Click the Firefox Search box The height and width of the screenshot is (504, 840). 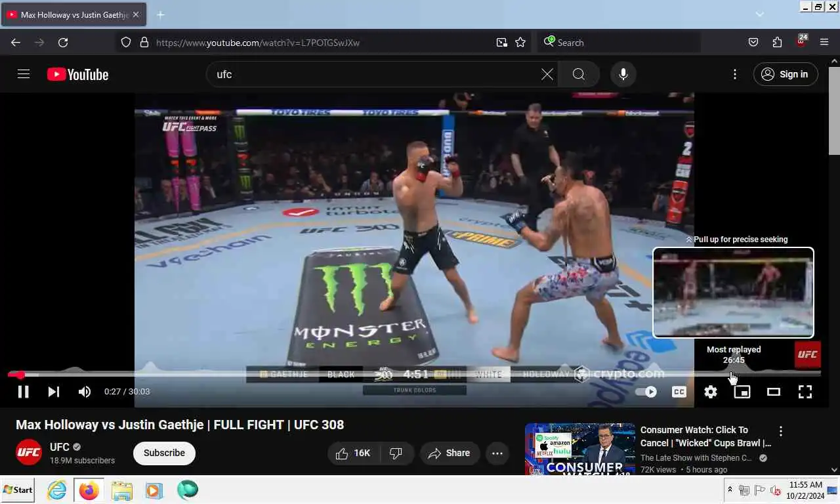pyautogui.click(x=619, y=43)
